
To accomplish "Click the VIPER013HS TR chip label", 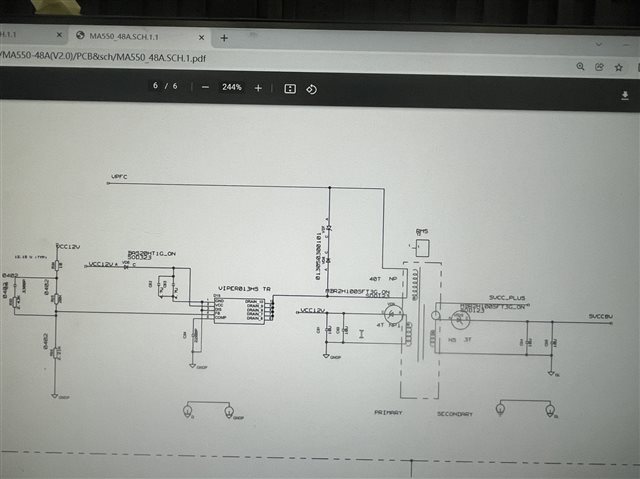I will pos(244,288).
